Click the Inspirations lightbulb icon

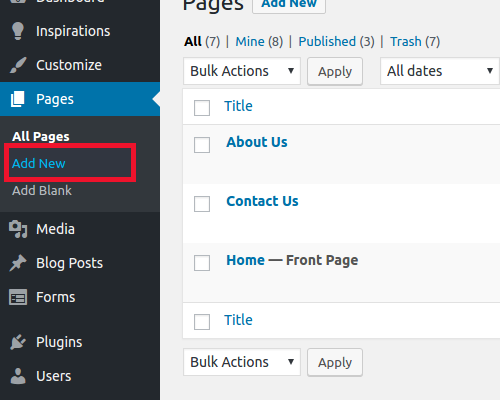(x=18, y=31)
